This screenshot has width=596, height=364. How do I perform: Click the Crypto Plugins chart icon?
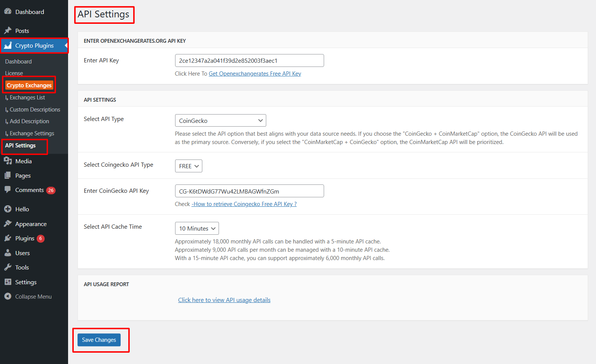8,45
